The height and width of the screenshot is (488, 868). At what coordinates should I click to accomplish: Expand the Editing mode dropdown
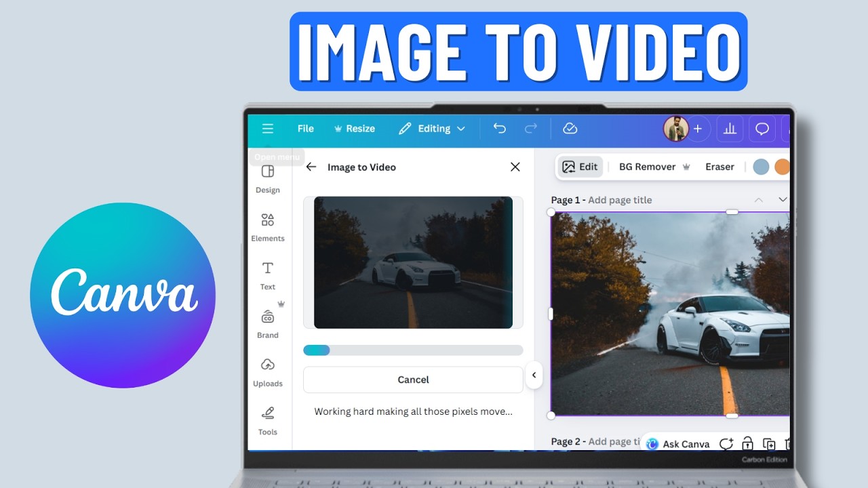click(432, 129)
